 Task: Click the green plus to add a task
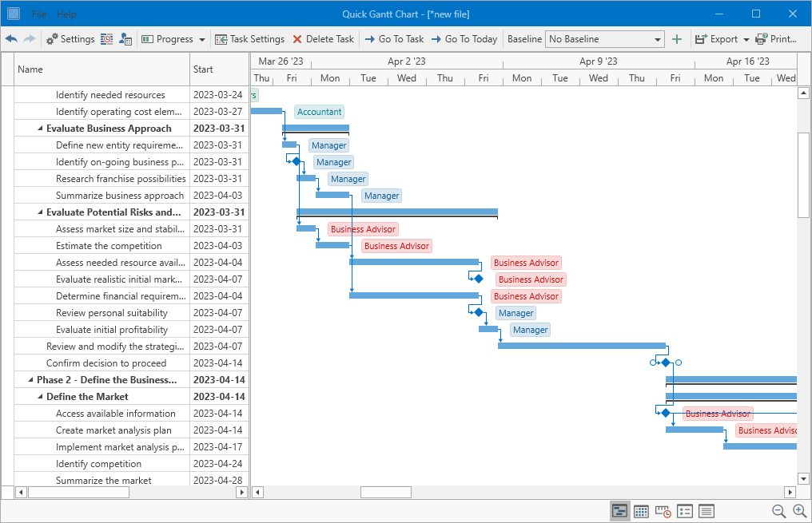tap(677, 38)
